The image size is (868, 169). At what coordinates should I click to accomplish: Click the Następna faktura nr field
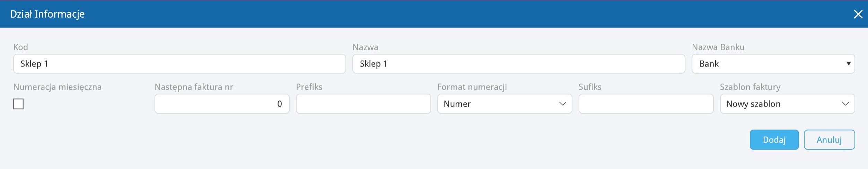point(222,104)
